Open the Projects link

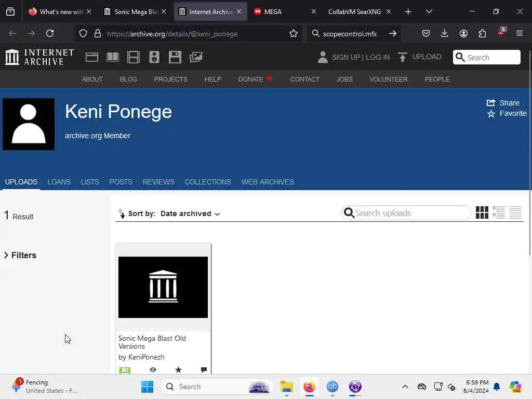coord(170,79)
